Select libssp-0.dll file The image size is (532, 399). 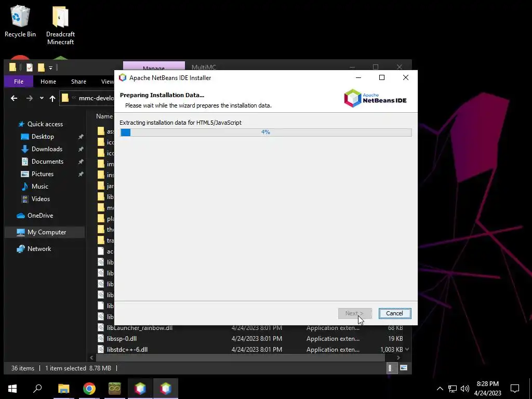click(122, 339)
